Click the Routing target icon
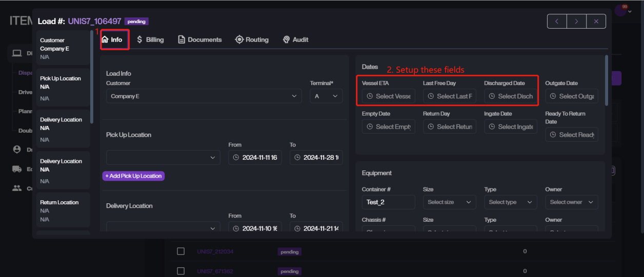This screenshot has width=644, height=277. (239, 39)
